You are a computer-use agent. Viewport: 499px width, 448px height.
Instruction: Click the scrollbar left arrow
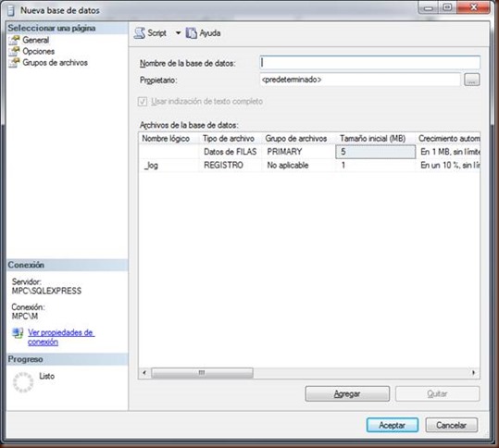click(144, 373)
